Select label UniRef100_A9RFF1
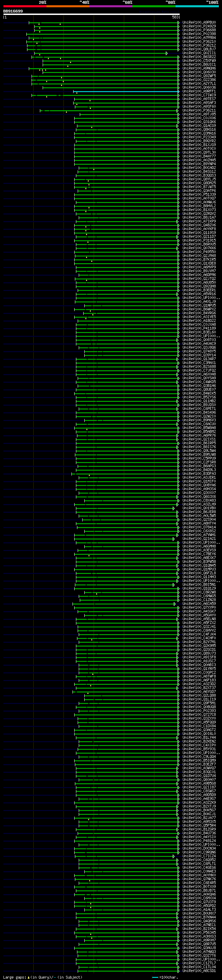The height and width of the screenshot is (980, 222). point(199,91)
